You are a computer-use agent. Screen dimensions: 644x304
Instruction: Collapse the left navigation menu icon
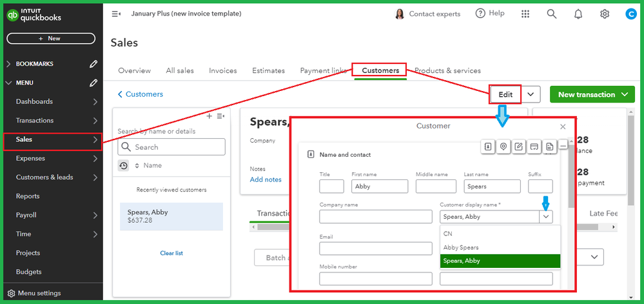tap(116, 14)
